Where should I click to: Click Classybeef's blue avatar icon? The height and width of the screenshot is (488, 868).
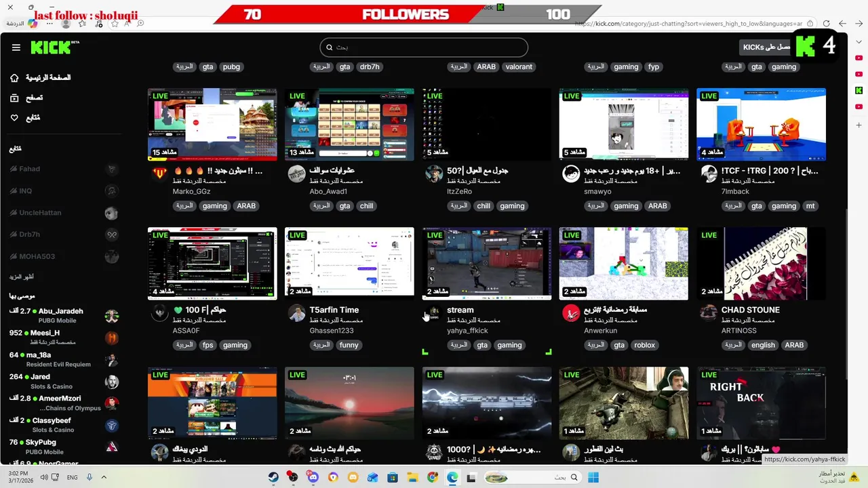(x=112, y=425)
